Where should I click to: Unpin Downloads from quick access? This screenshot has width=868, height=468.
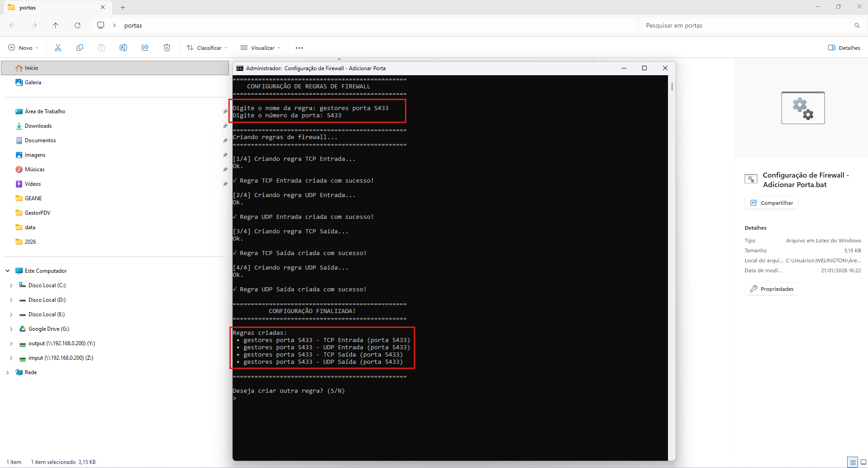pos(225,126)
